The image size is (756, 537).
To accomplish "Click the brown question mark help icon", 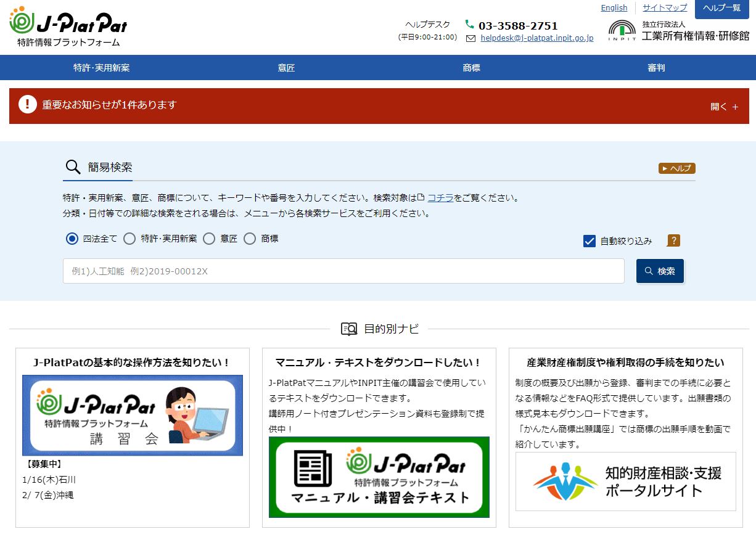I will tap(673, 240).
